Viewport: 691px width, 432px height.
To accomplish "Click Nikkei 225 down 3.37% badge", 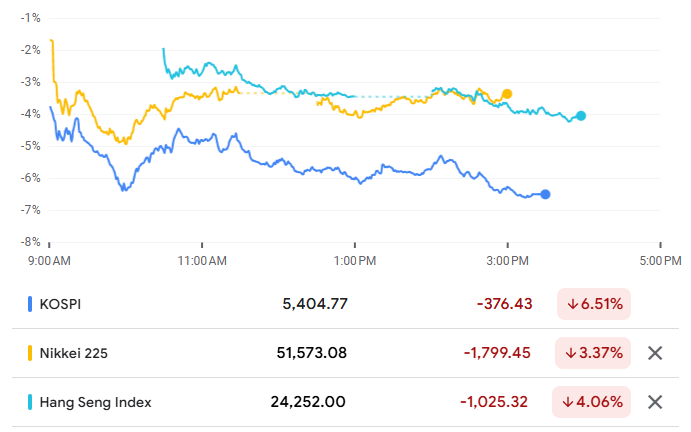I will 594,352.
